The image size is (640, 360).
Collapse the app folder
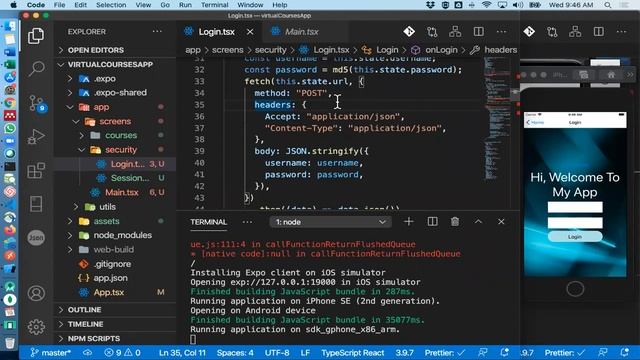click(101, 107)
